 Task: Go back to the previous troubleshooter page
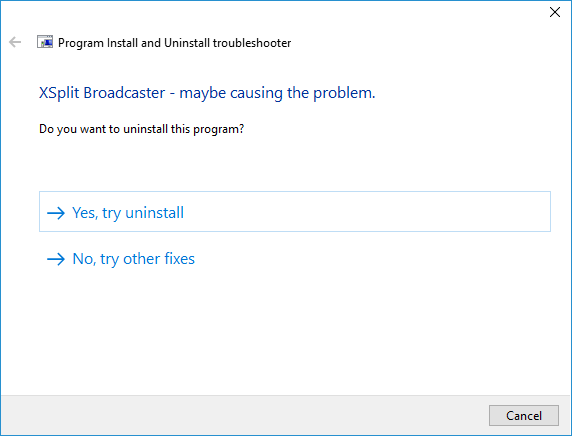15,42
